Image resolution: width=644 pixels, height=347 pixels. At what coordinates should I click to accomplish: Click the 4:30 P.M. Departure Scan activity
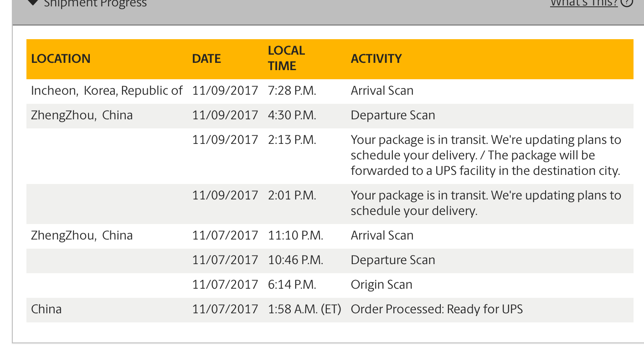(393, 115)
